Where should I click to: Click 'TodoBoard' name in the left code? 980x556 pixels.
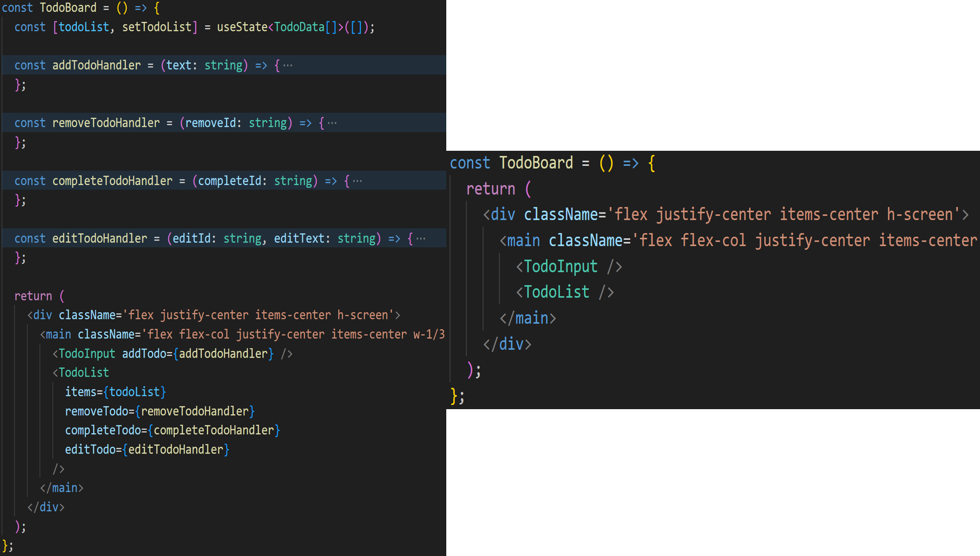[68, 8]
